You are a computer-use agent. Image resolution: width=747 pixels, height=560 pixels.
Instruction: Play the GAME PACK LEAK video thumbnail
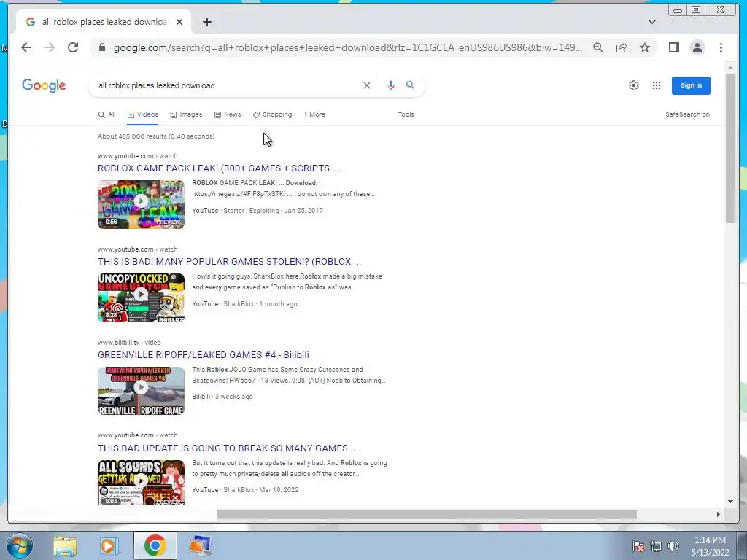click(141, 204)
